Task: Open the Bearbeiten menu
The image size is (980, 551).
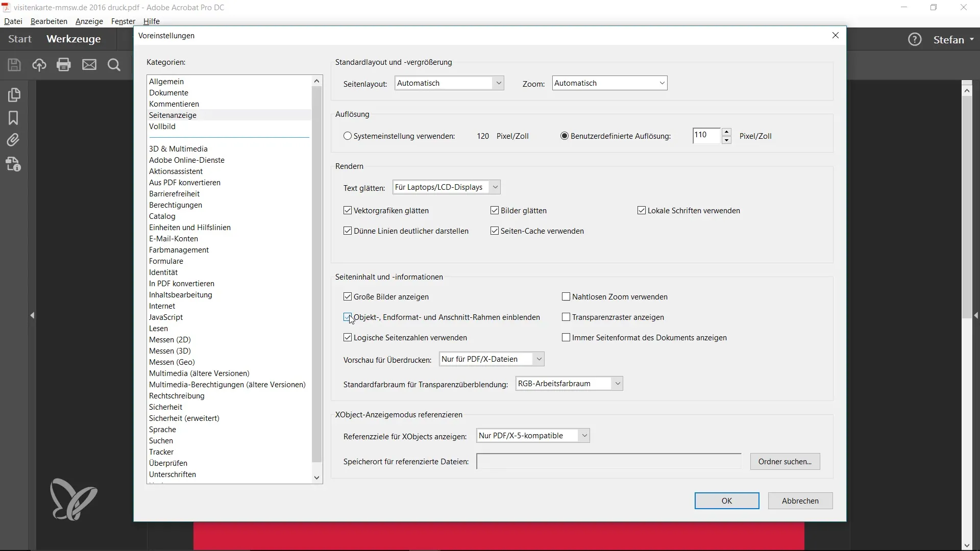Action: point(49,21)
